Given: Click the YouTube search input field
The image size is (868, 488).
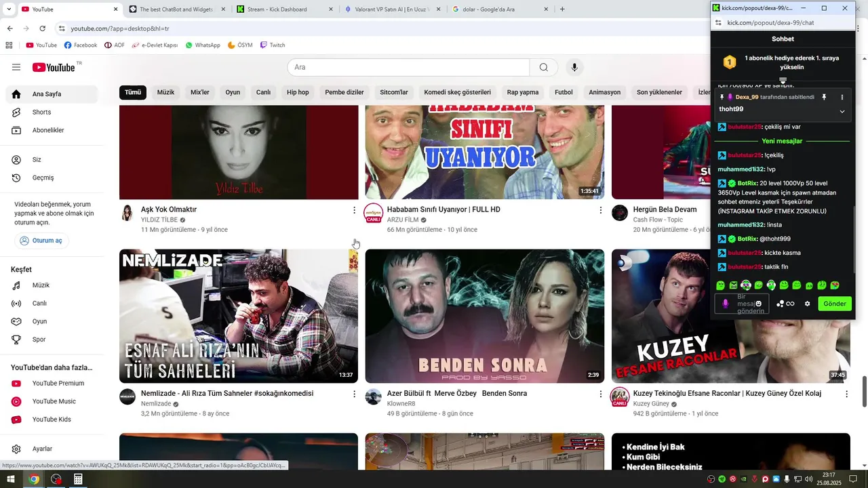Looking at the screenshot, I should tap(408, 67).
